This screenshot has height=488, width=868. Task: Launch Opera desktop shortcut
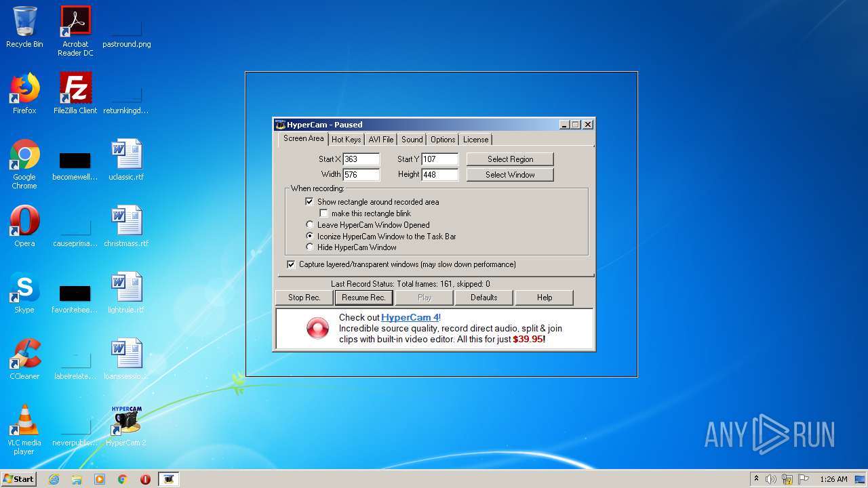[24, 226]
